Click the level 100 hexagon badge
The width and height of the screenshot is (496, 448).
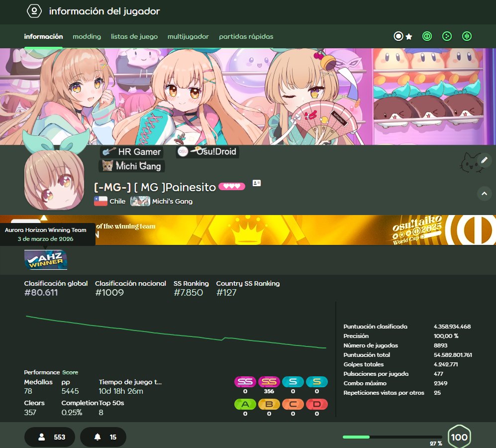459,437
